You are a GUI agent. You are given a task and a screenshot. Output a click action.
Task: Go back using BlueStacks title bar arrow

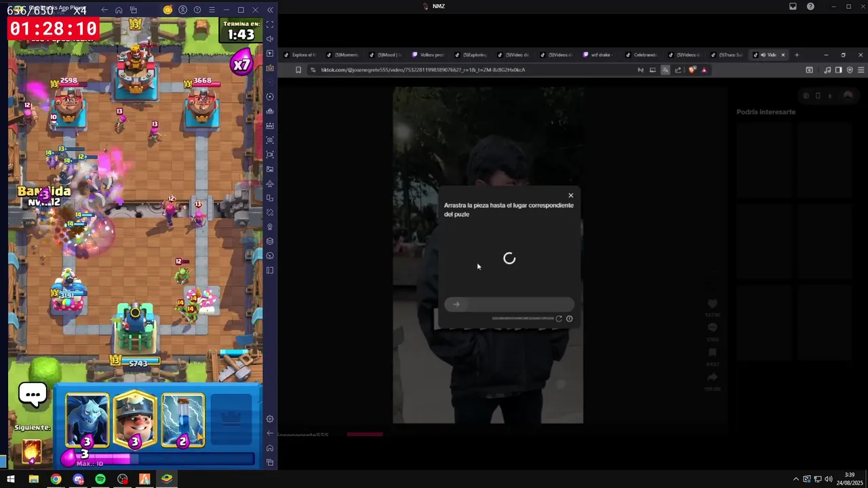click(104, 10)
